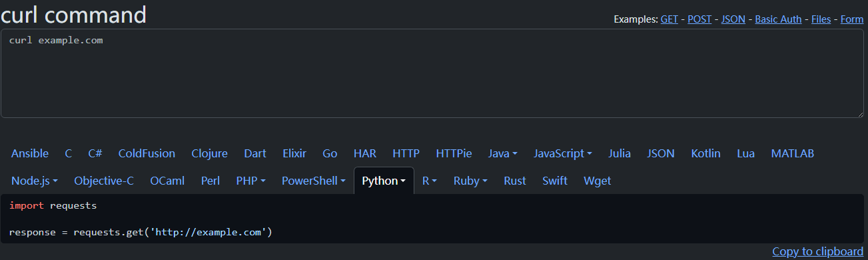
Task: Expand the Ruby dropdown tab
Action: [x=470, y=181]
